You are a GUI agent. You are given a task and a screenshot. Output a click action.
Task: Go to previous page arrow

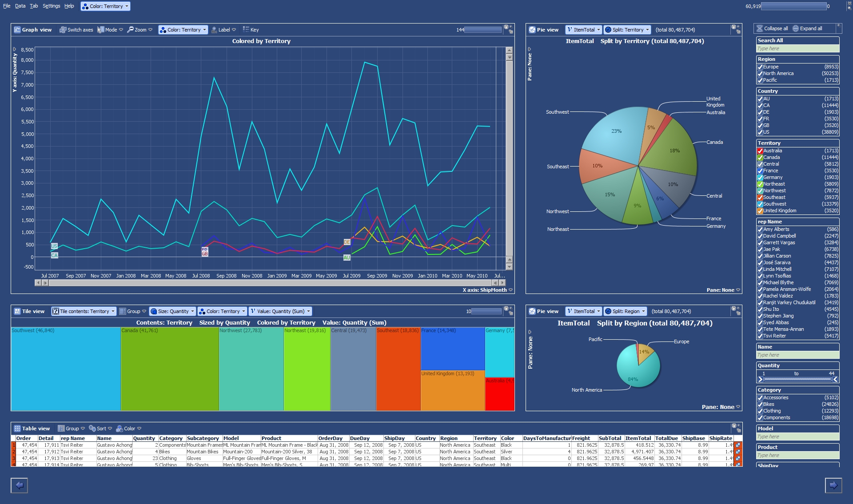pos(20,485)
